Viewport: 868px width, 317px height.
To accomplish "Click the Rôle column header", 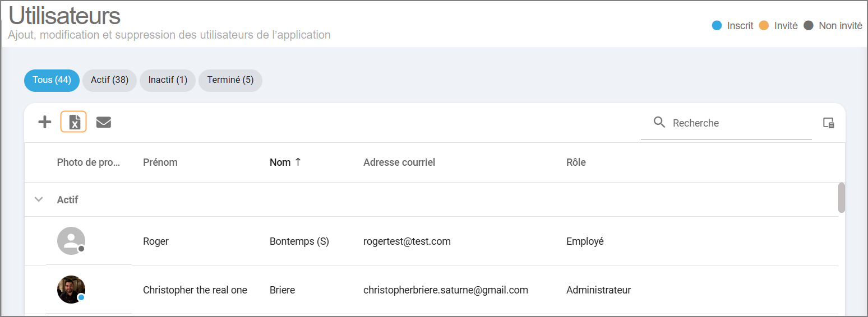I will tap(576, 162).
